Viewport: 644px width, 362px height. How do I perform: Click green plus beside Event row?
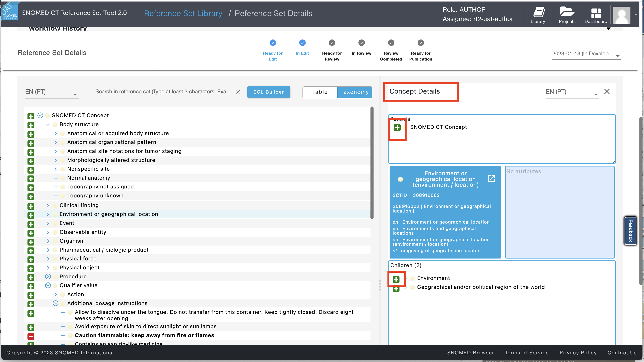(31, 224)
